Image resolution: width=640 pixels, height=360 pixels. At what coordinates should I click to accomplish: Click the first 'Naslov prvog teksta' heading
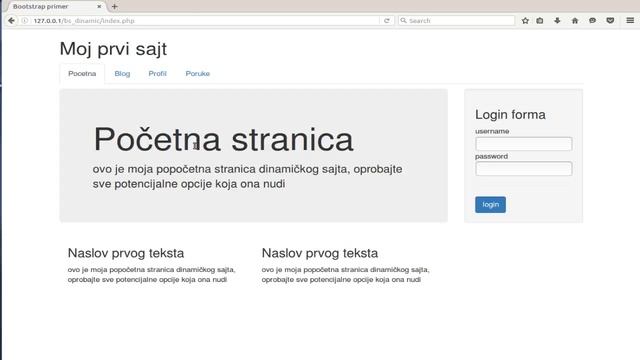click(x=126, y=253)
